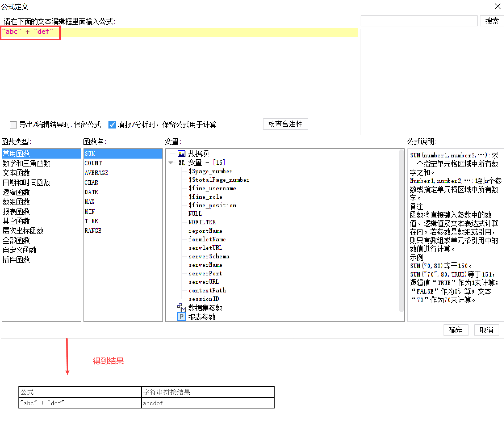Choose 层次坐标函数 in function types
Image resolution: width=504 pixels, height=434 pixels.
coord(41,231)
